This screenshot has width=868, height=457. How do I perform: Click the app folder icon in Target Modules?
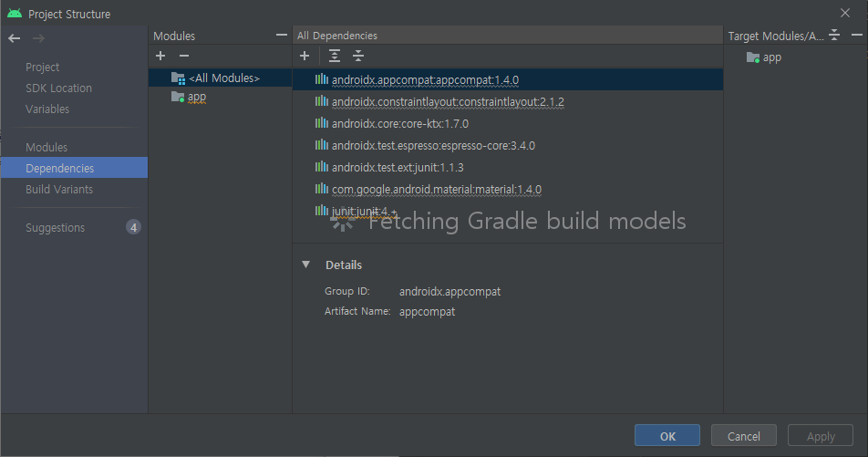(753, 57)
